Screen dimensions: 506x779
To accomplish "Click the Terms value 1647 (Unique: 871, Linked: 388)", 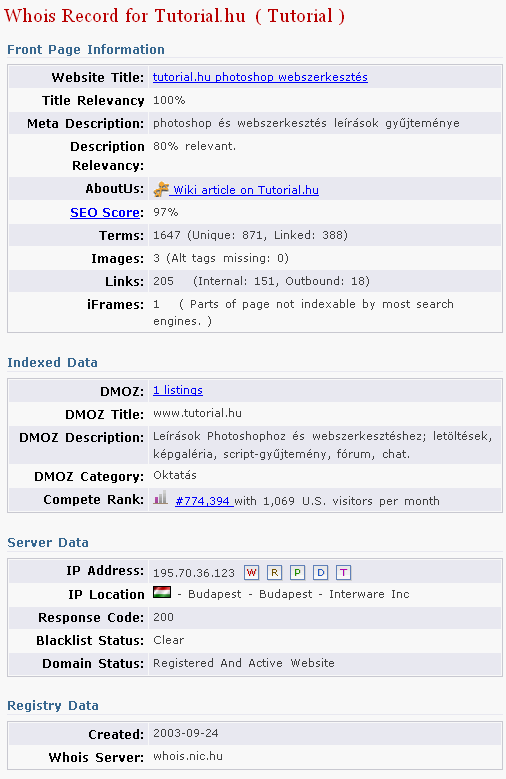I will (251, 235).
